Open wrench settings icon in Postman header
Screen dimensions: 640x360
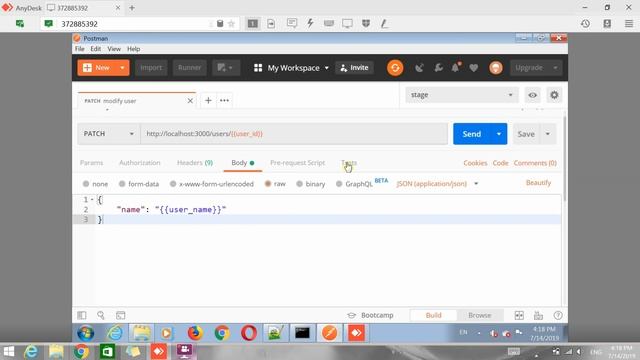click(x=438, y=68)
